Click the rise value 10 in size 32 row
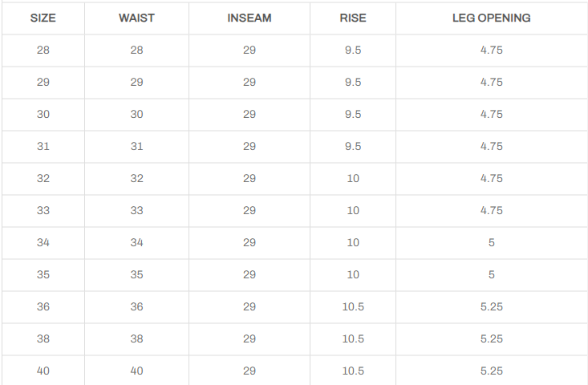Screen dimensions: 588x385 click(353, 178)
